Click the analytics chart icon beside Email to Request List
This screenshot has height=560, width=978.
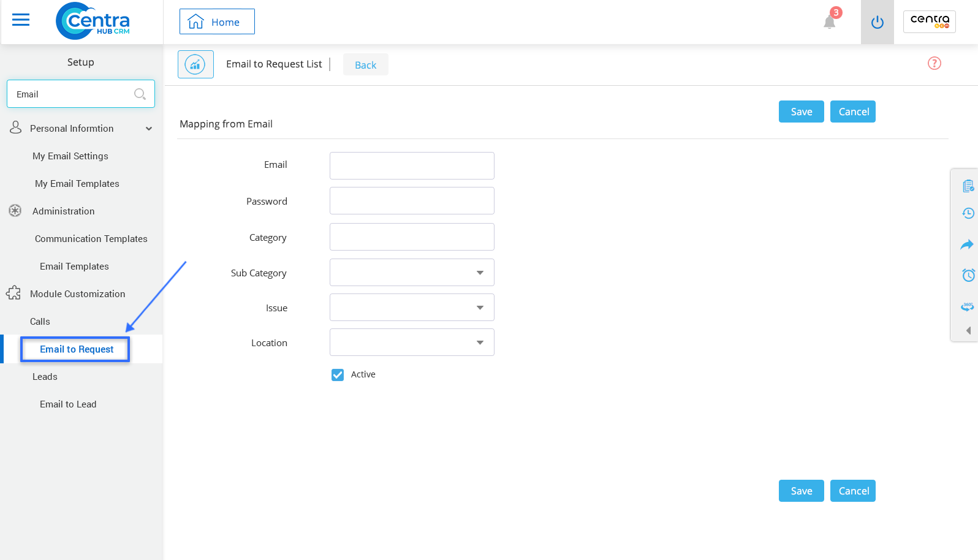point(195,64)
